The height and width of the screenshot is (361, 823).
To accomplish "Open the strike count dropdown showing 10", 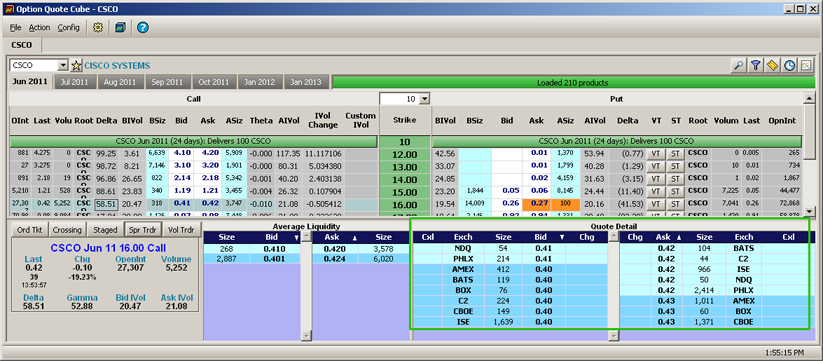I will (425, 99).
